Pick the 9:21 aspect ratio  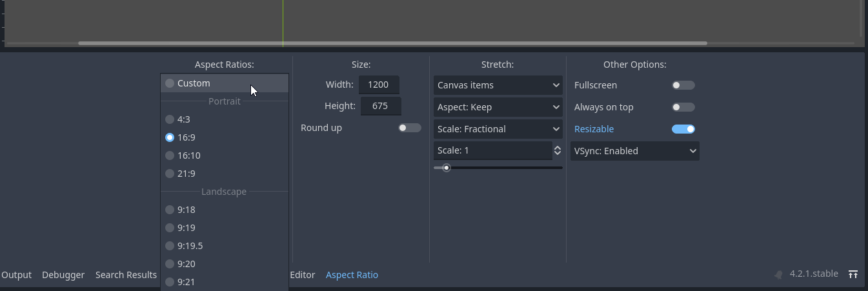225,282
